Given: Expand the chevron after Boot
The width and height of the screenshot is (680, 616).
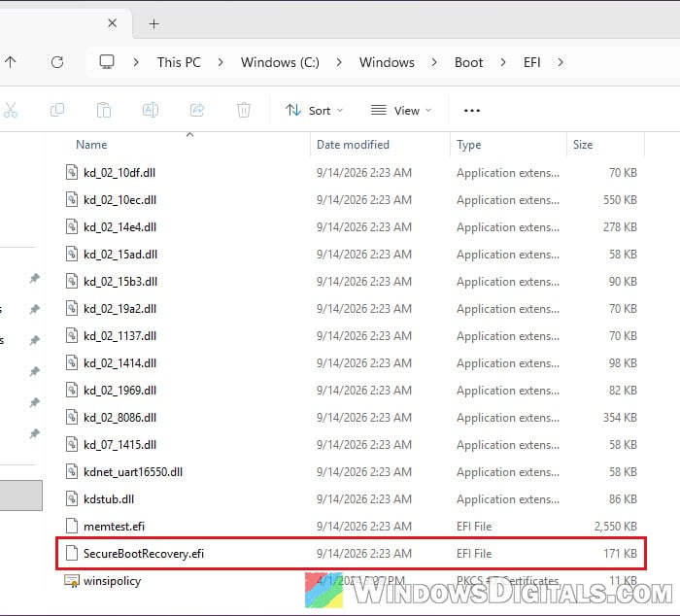Looking at the screenshot, I should 503,62.
